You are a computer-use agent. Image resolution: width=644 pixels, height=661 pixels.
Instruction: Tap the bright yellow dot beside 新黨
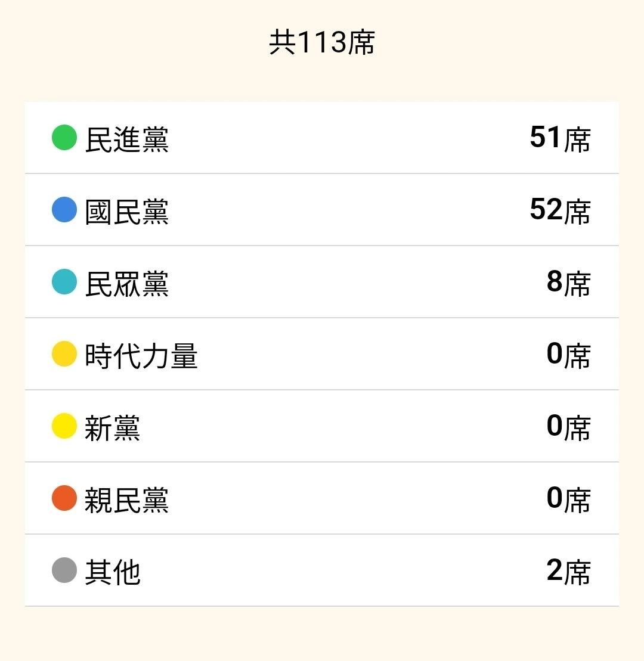coord(64,426)
